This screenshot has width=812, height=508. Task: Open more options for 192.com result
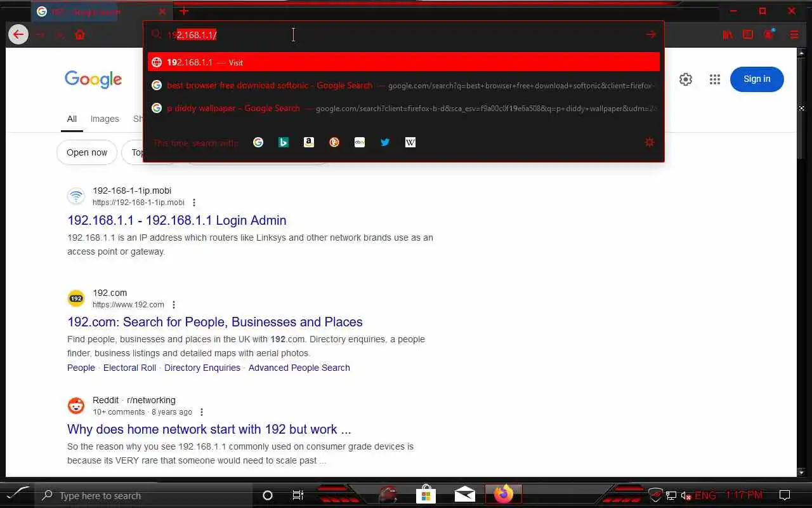pyautogui.click(x=174, y=305)
